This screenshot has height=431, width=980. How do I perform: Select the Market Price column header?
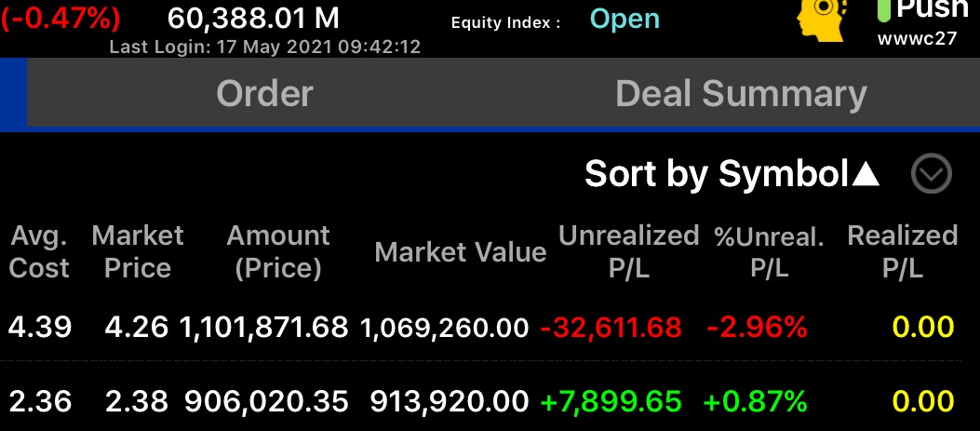(x=138, y=251)
